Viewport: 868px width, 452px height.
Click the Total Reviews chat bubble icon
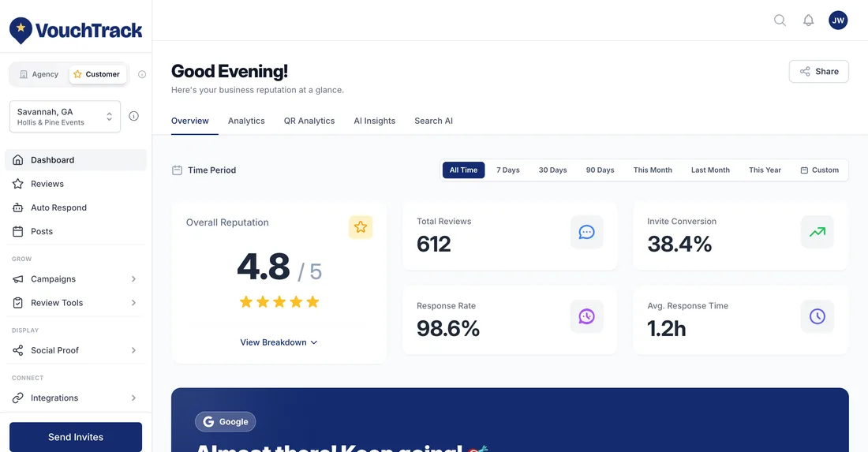tap(586, 232)
